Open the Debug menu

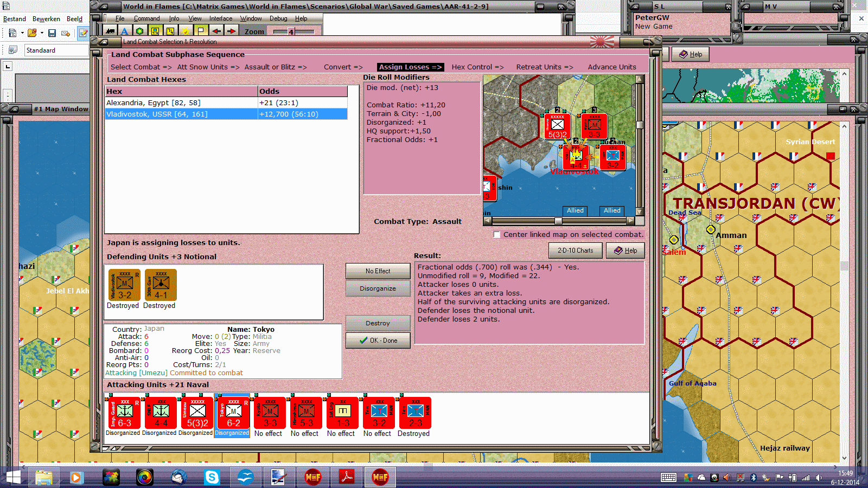tap(278, 18)
